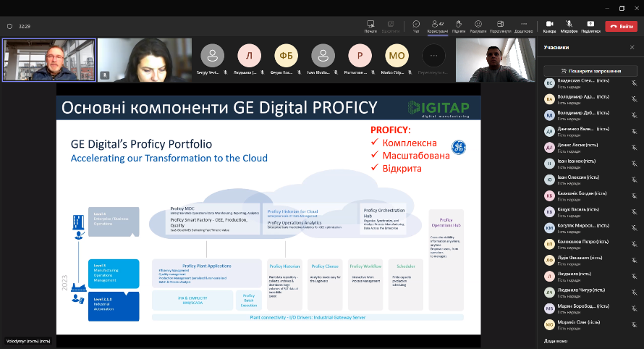Toggle the Microphone mute state

point(569,26)
